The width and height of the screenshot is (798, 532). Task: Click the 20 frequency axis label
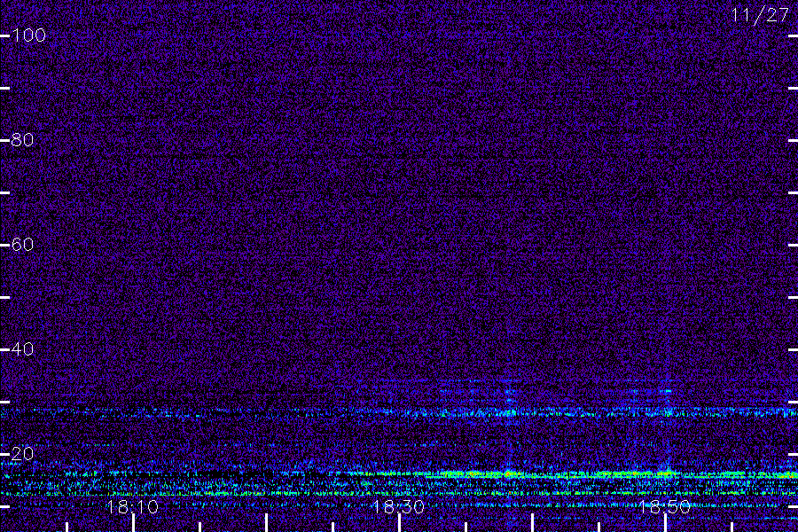pos(22,454)
